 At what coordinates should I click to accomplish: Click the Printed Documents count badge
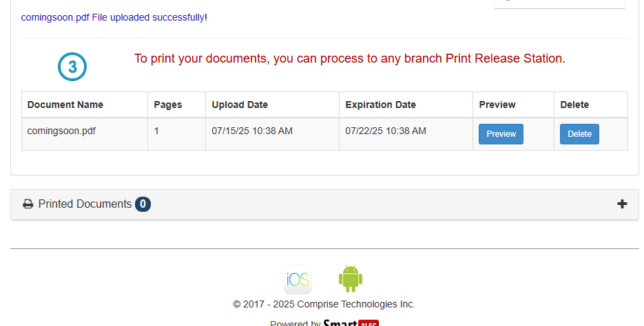143,204
